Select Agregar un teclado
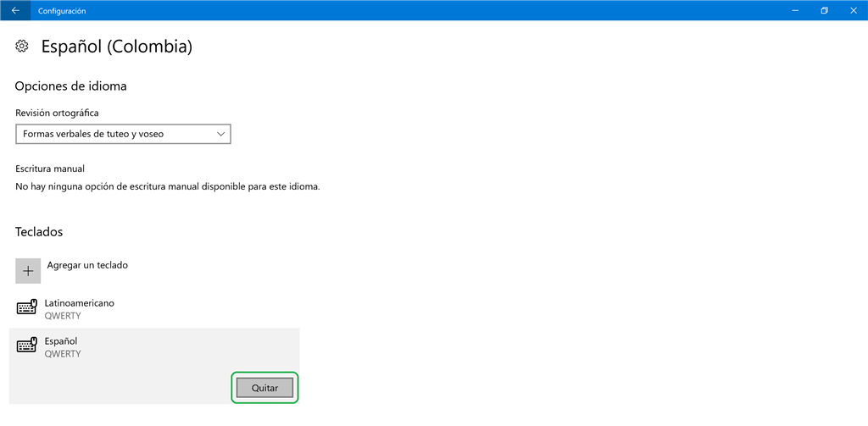Image resolution: width=868 pixels, height=426 pixels. click(87, 266)
